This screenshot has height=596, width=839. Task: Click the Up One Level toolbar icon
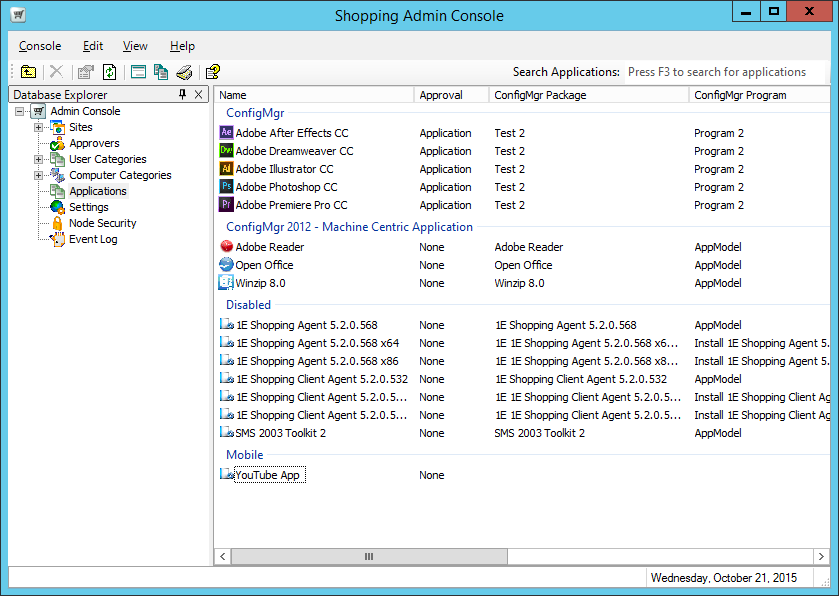[x=29, y=72]
